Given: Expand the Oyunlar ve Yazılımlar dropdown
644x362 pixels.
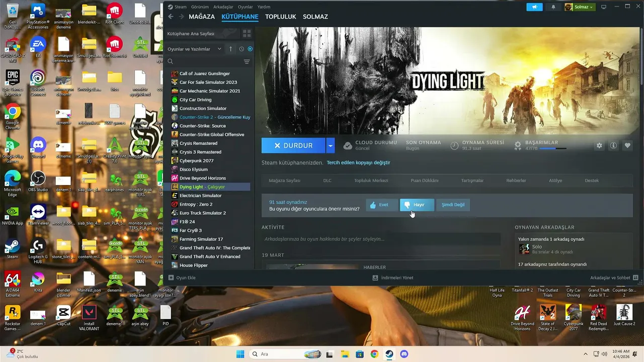Looking at the screenshot, I should [x=195, y=49].
